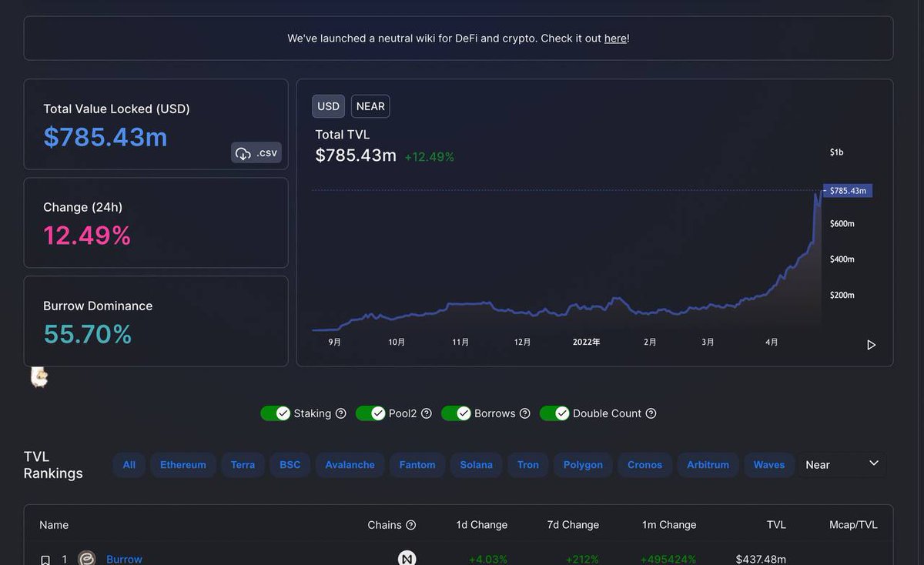Image resolution: width=924 pixels, height=565 pixels.
Task: Select the Ethereum chain filter
Action: (x=182, y=464)
